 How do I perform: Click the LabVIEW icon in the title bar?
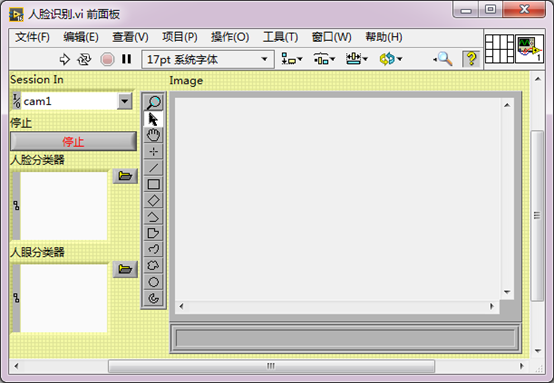[x=16, y=14]
